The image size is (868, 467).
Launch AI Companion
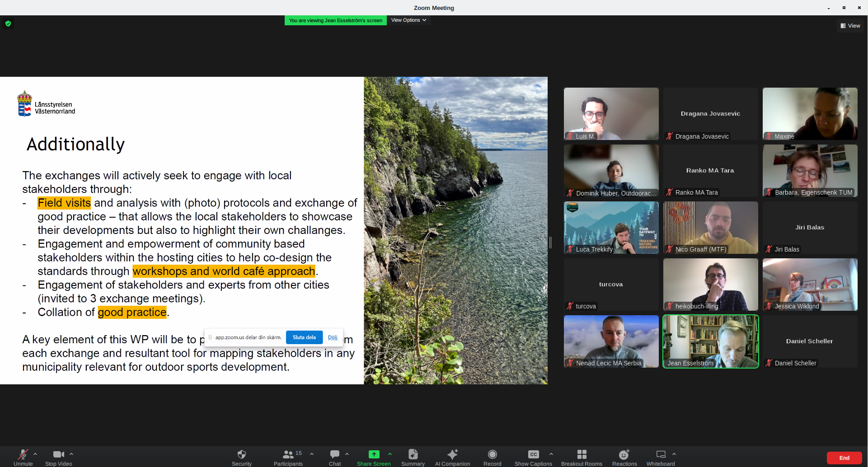tap(452, 454)
